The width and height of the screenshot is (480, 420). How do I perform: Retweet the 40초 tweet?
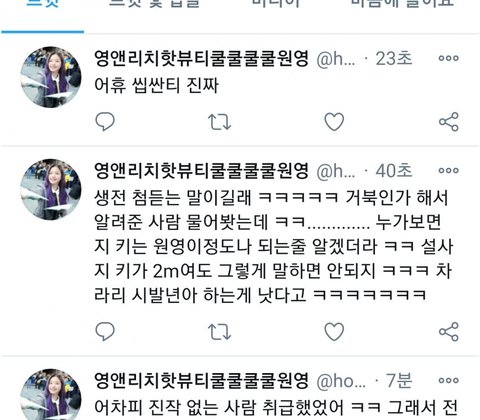219,332
